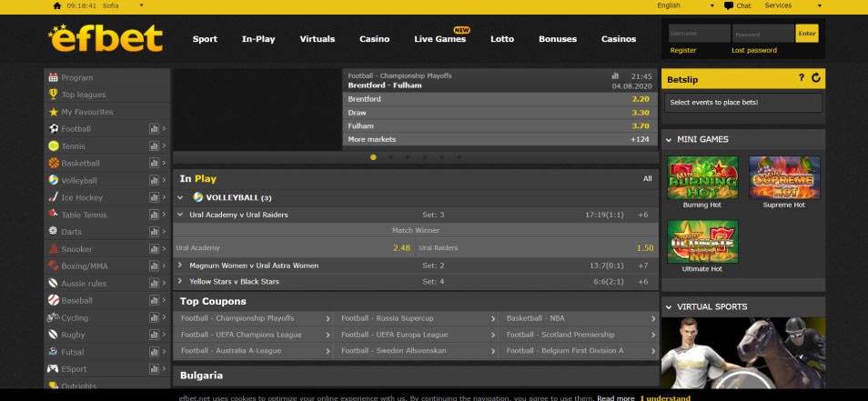The height and width of the screenshot is (401, 868).
Task: Click the My Favourites star icon
Action: pyautogui.click(x=53, y=112)
